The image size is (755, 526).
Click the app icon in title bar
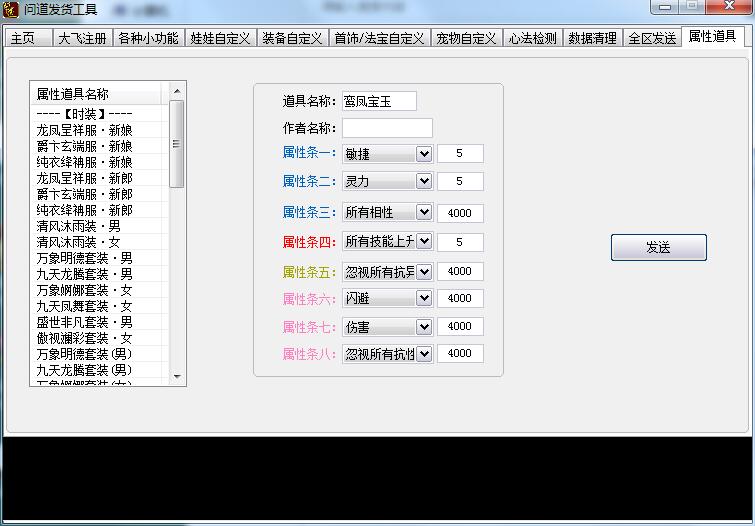11,10
